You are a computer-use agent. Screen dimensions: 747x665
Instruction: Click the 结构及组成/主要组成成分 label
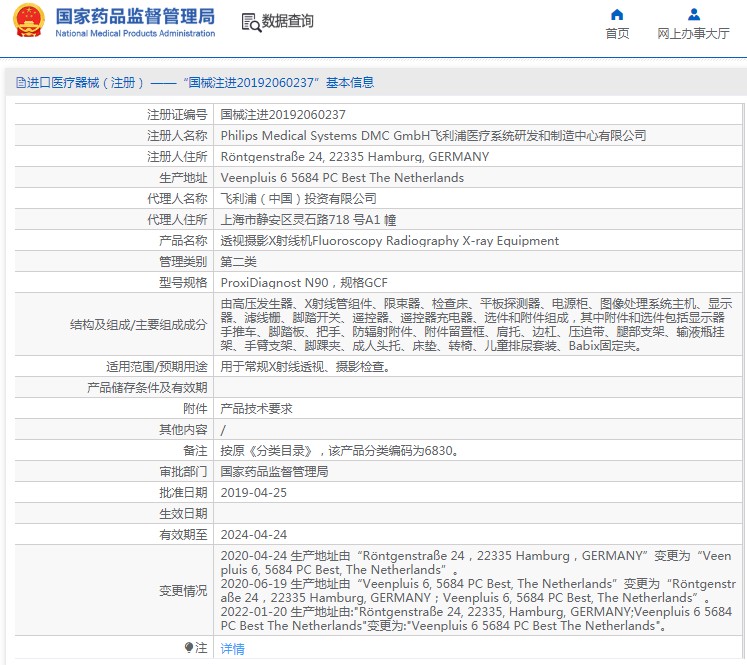[x=138, y=325]
